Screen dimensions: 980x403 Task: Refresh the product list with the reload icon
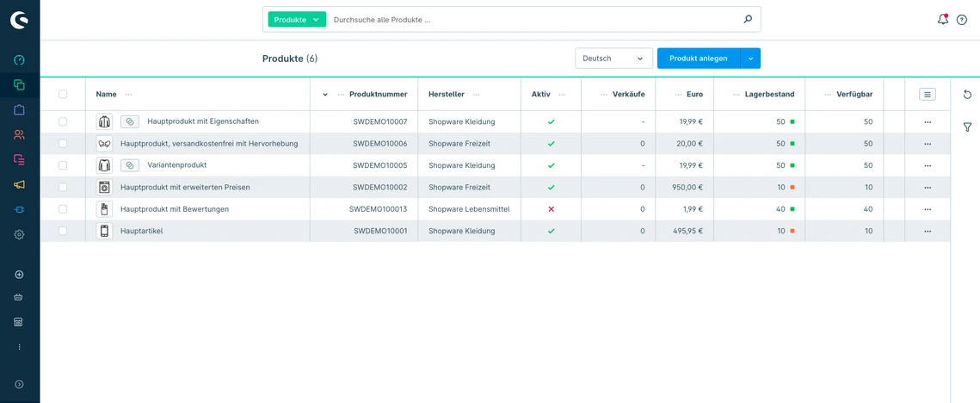[x=967, y=95]
